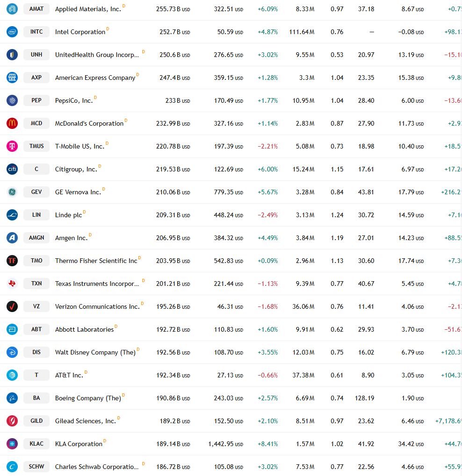This screenshot has height=476, width=462.
Task: Click GE Vernova EPS 17.79 USD
Action: [x=411, y=192]
